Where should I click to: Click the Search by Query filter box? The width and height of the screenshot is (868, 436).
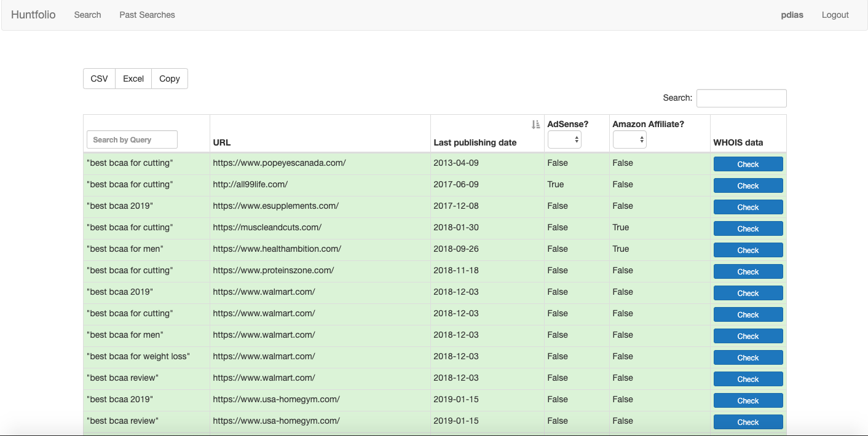132,139
